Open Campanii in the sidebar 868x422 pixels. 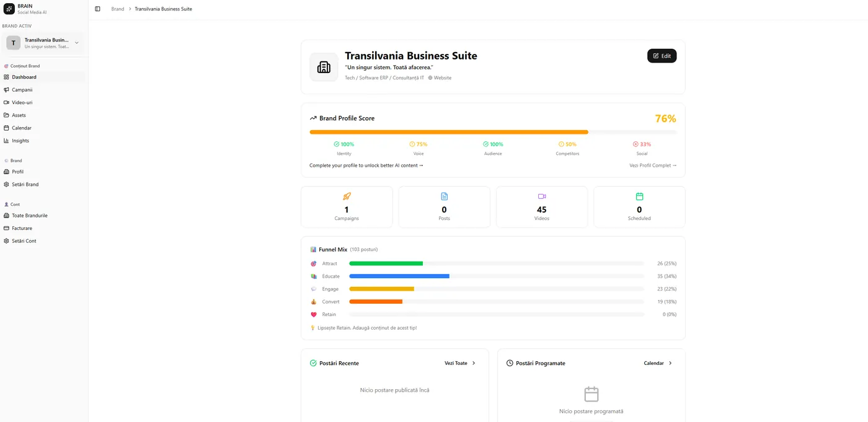[43, 90]
